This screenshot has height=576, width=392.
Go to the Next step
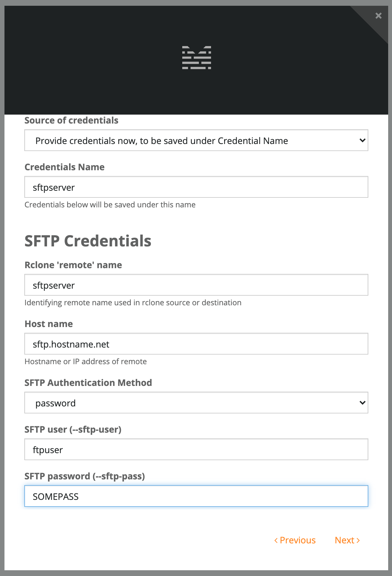coord(347,540)
